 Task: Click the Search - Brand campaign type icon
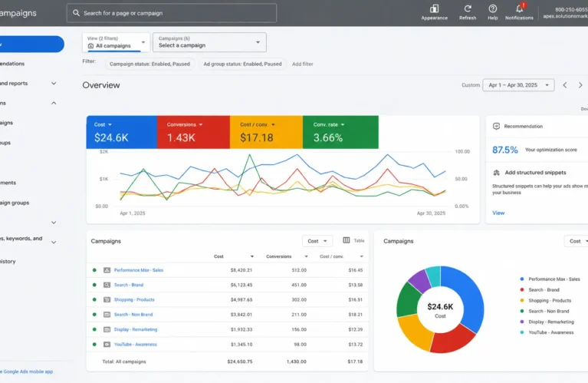[x=107, y=285]
